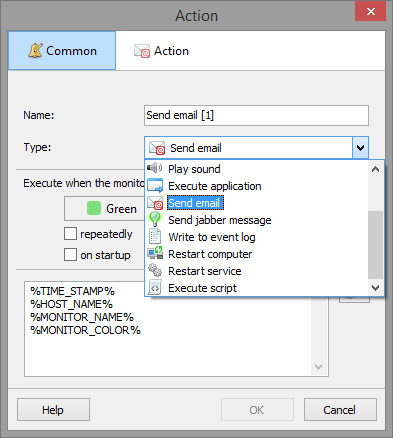Click the Name input field

(x=256, y=115)
